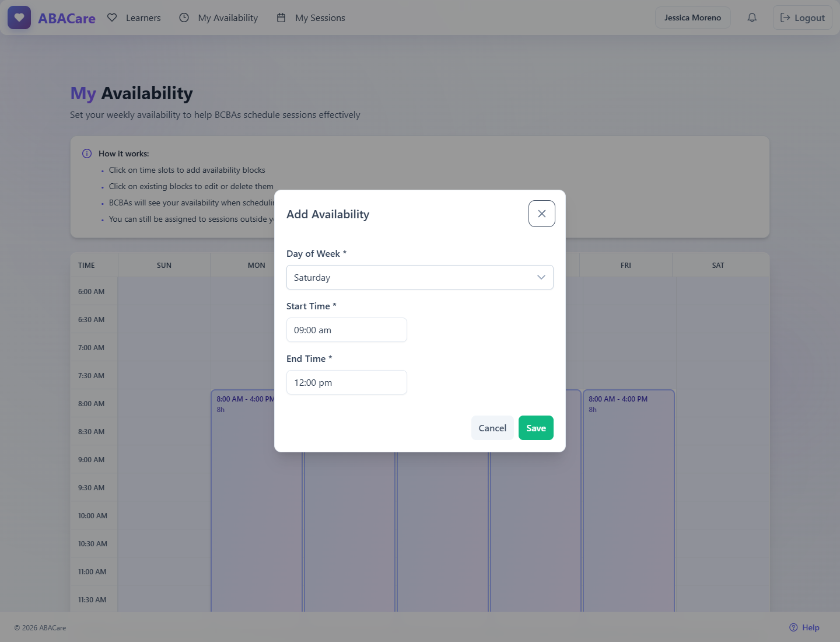
Task: Open My Sessions nav item
Action: 311,18
